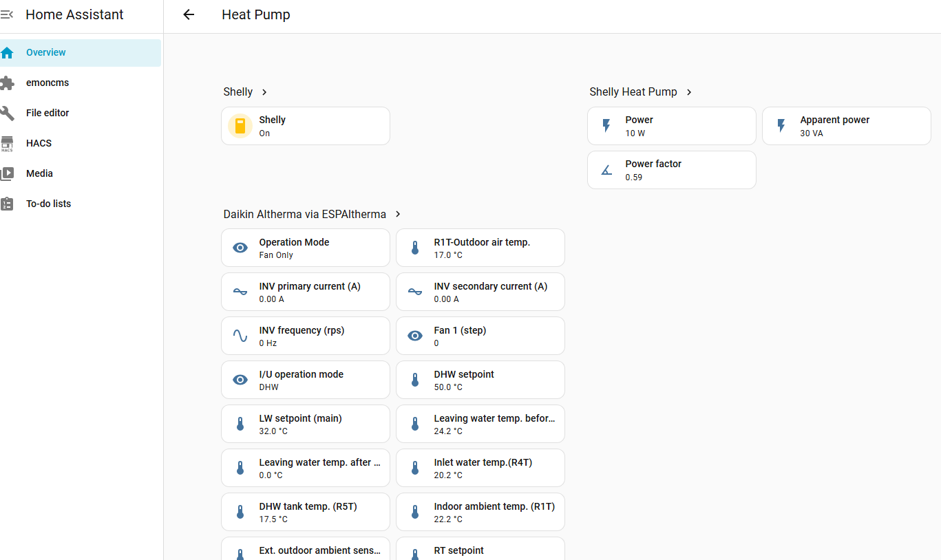Open the Apparent power 30 VA card
This screenshot has width=941, height=560.
847,126
